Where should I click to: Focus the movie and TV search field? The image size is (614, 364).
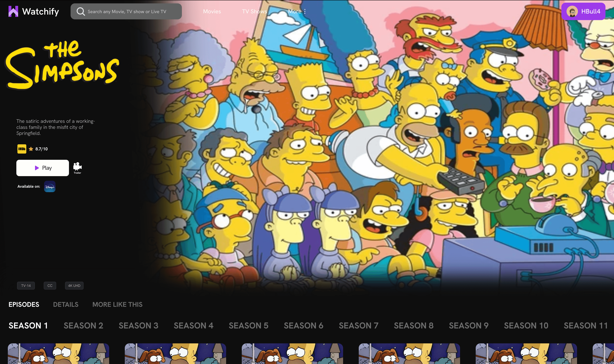[x=126, y=11]
